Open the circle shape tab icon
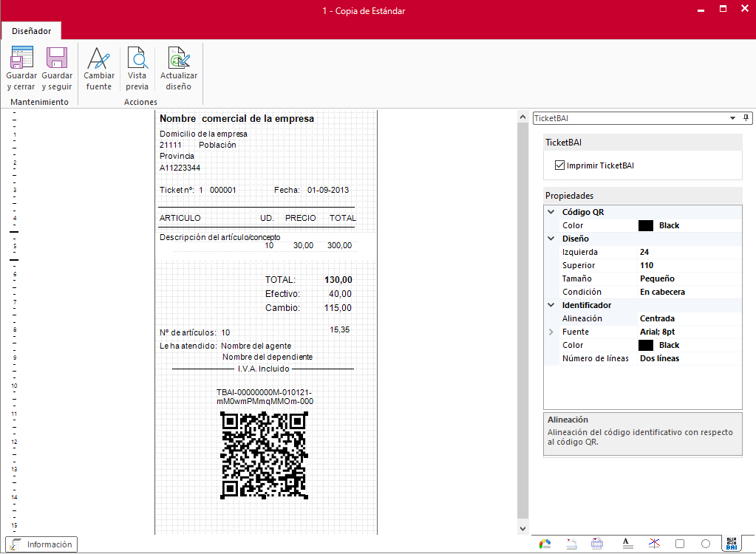The height and width of the screenshot is (554, 756). [x=706, y=544]
